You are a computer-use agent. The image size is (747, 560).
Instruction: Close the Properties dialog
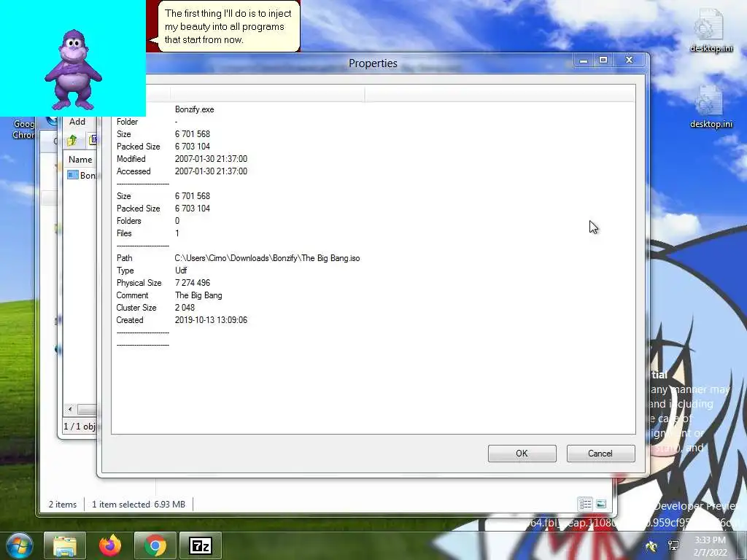coord(629,60)
